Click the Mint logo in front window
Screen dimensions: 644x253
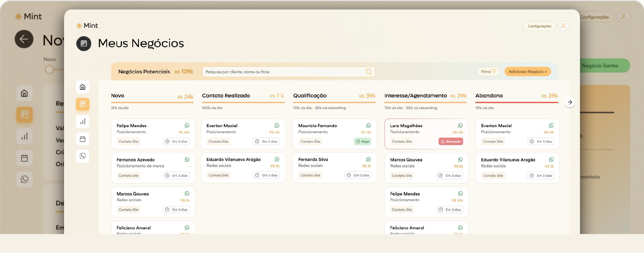[87, 26]
